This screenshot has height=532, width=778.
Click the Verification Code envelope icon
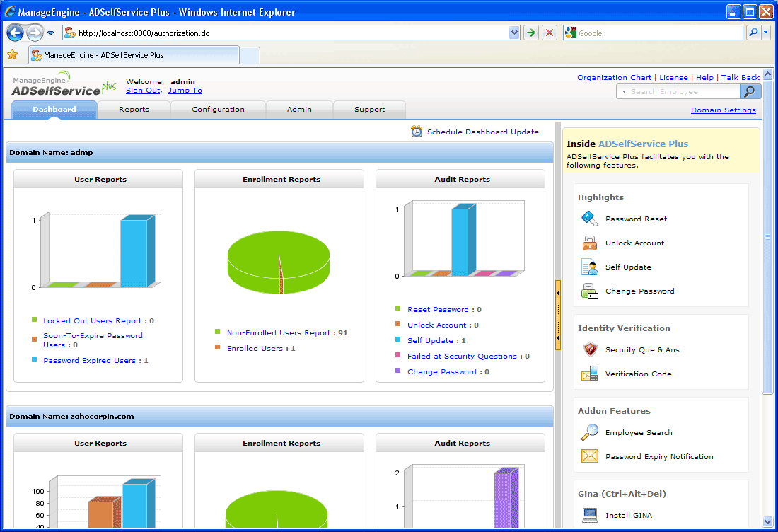pos(589,374)
